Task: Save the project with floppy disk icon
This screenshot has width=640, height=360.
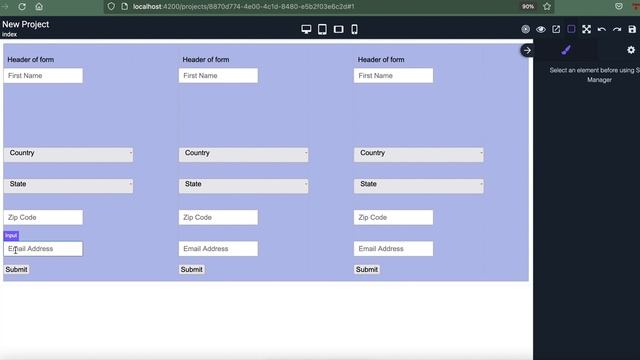Action: (632, 29)
